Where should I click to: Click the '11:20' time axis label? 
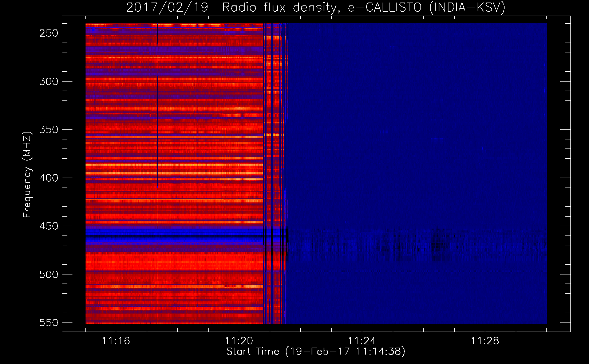(239, 341)
